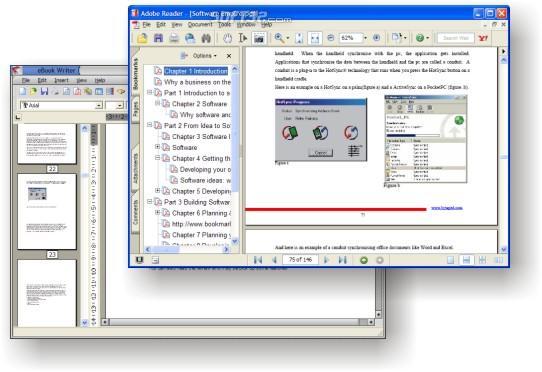Image resolution: width=542 pixels, height=372 pixels.
Task: Click the Print icon in Adobe Reader toolbar
Action: [174, 38]
